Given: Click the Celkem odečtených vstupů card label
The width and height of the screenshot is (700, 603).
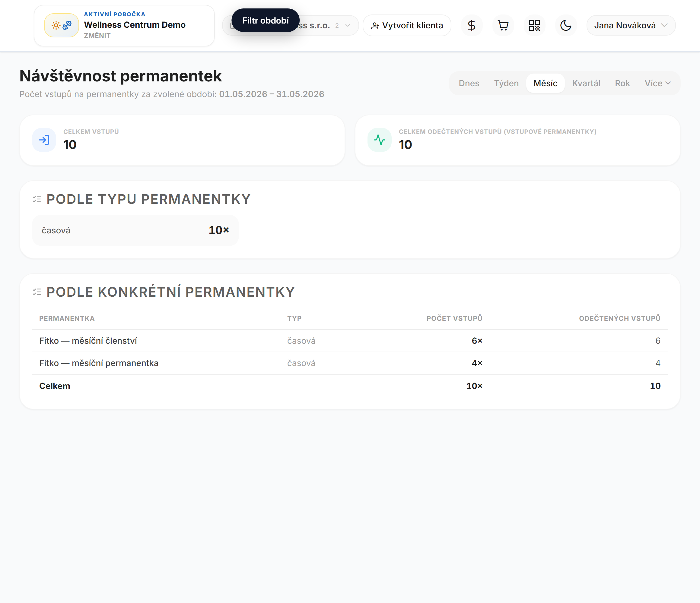Looking at the screenshot, I should [498, 132].
